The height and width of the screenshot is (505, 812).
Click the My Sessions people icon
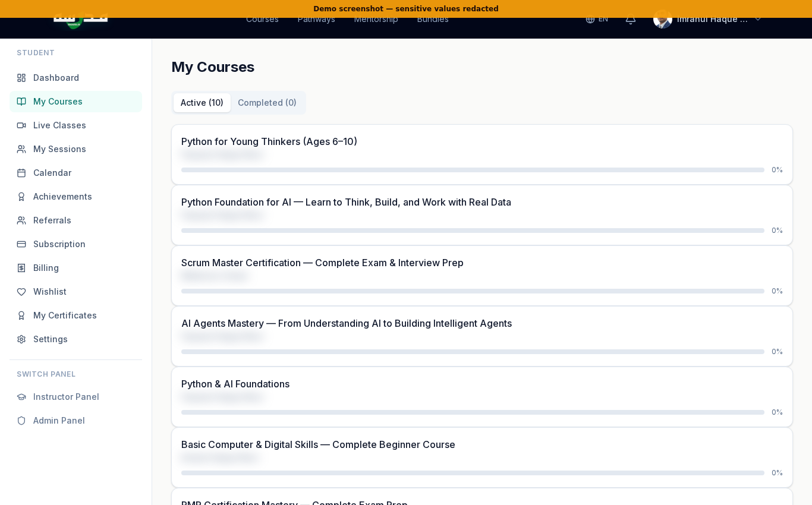click(21, 149)
